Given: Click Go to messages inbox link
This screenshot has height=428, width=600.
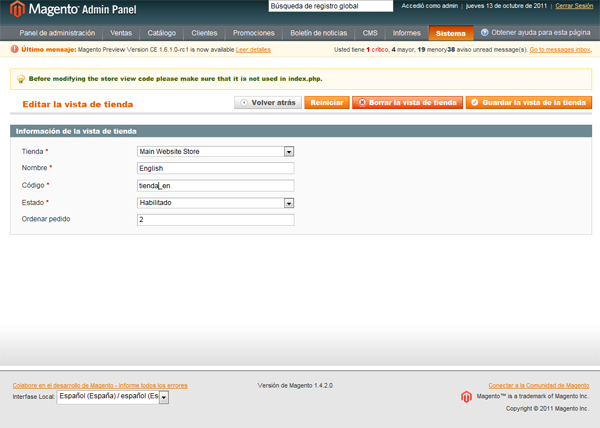Looking at the screenshot, I should 560,50.
